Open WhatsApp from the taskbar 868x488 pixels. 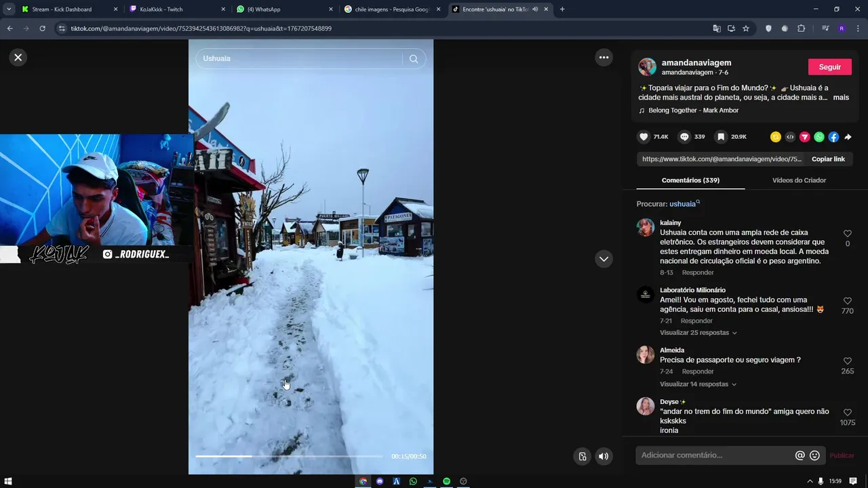[x=413, y=481]
